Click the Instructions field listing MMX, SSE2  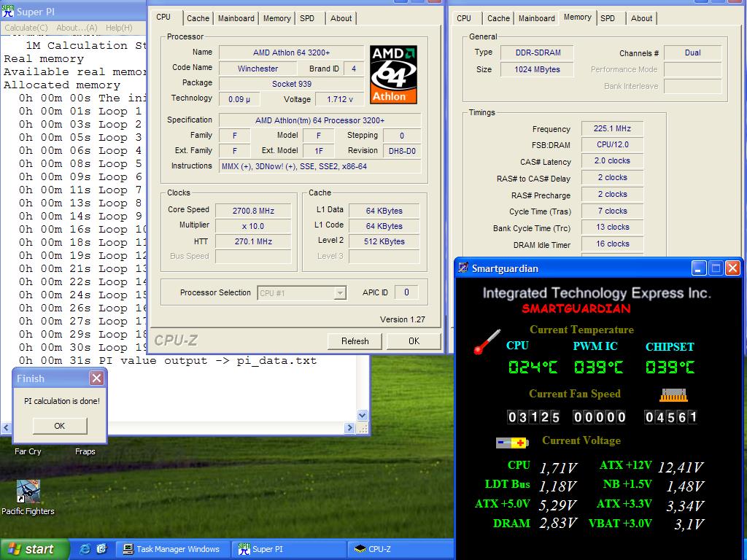point(320,167)
